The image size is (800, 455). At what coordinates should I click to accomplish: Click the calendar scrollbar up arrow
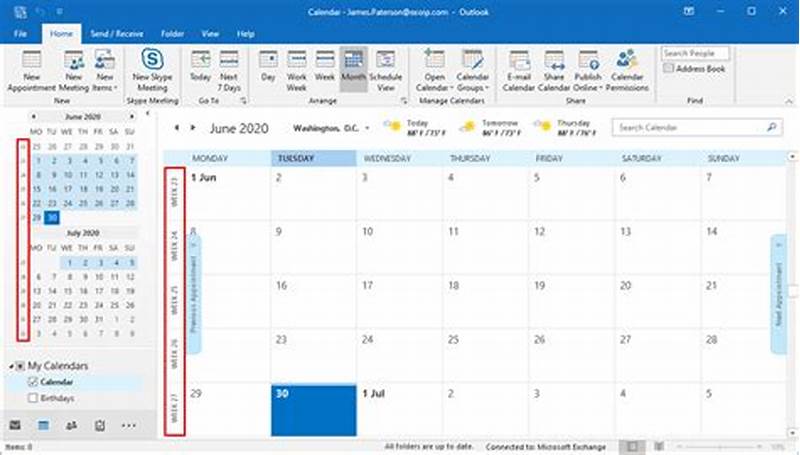tap(792, 157)
